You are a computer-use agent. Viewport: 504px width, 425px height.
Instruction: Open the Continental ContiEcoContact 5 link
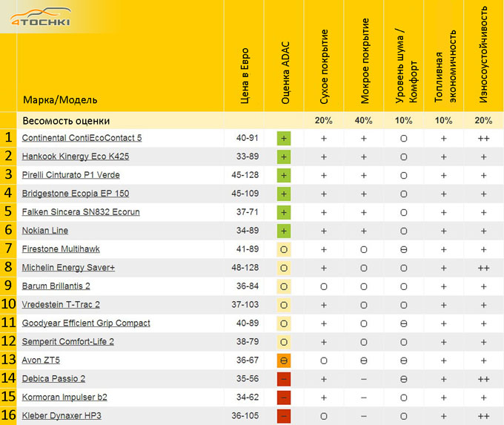[x=82, y=138]
